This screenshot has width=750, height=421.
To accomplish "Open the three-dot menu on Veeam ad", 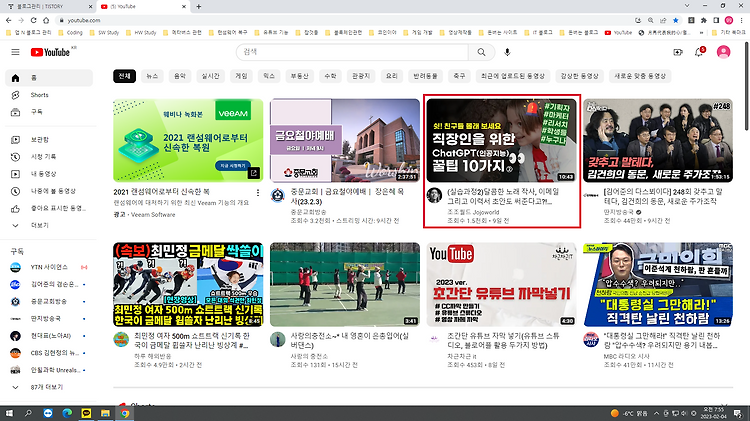I will pos(258,193).
